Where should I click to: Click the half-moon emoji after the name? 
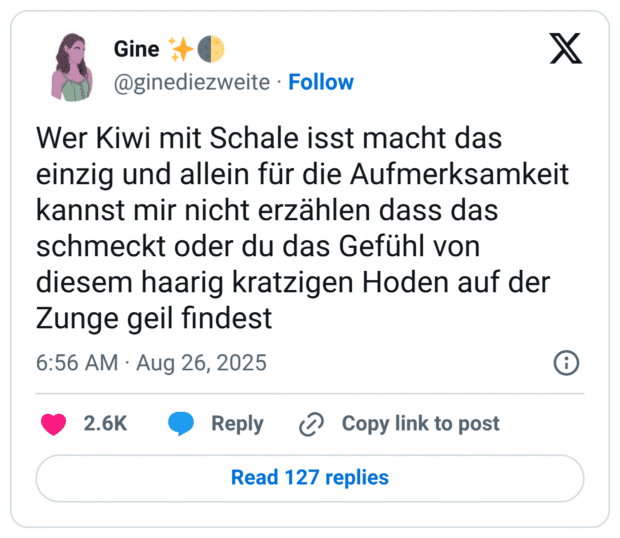211,49
